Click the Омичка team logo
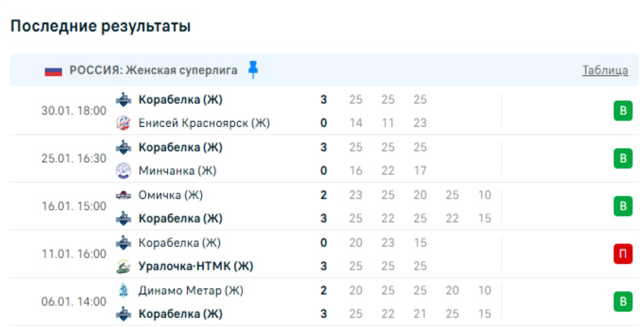 pyautogui.click(x=123, y=195)
